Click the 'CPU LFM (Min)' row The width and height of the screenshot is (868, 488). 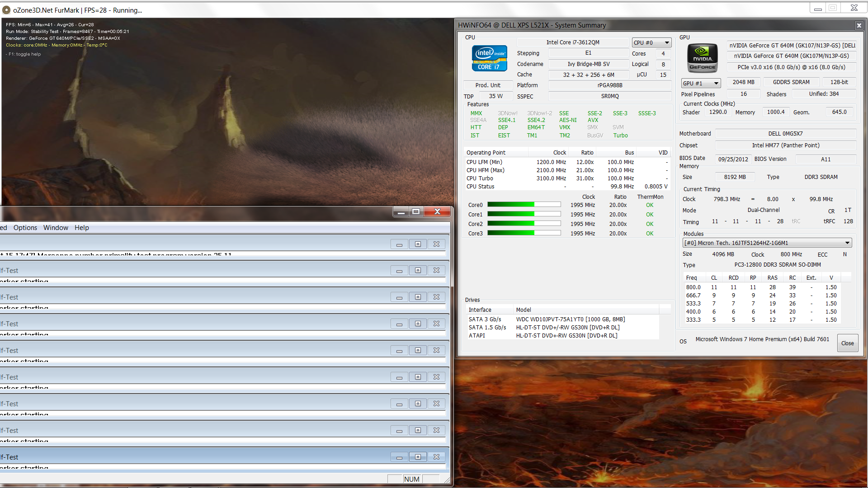coord(567,162)
